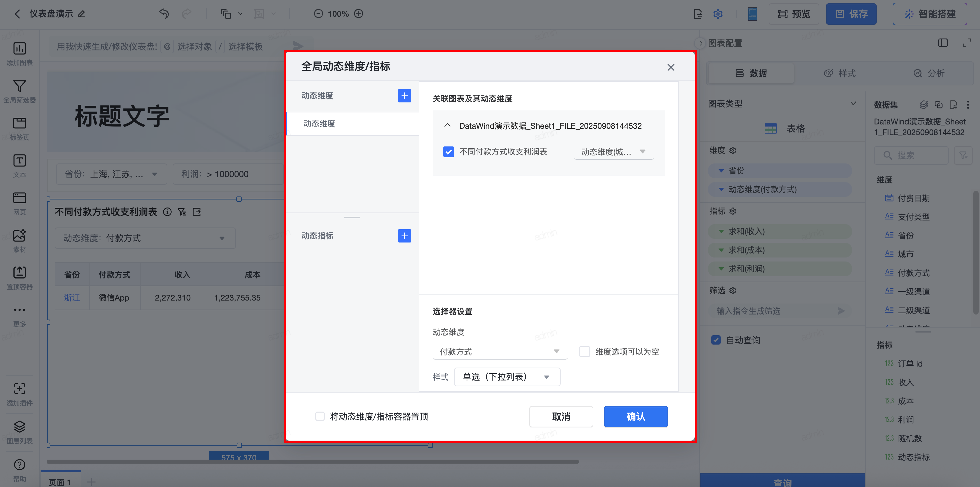
Task: Click plus icon next to 动态维度
Action: point(404,96)
